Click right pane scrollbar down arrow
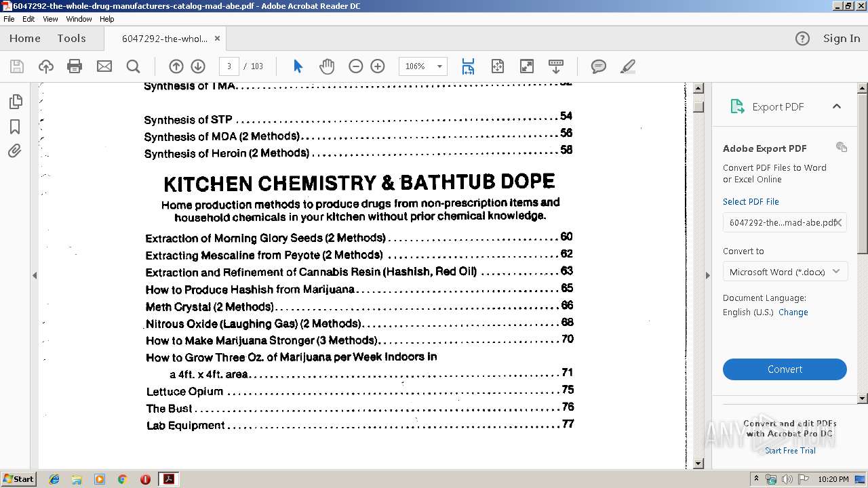Image resolution: width=868 pixels, height=488 pixels. (x=863, y=399)
